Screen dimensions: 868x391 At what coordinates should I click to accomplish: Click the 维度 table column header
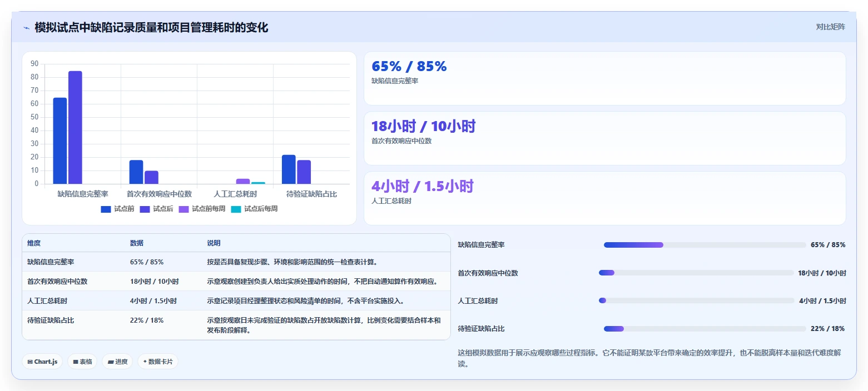(x=34, y=243)
